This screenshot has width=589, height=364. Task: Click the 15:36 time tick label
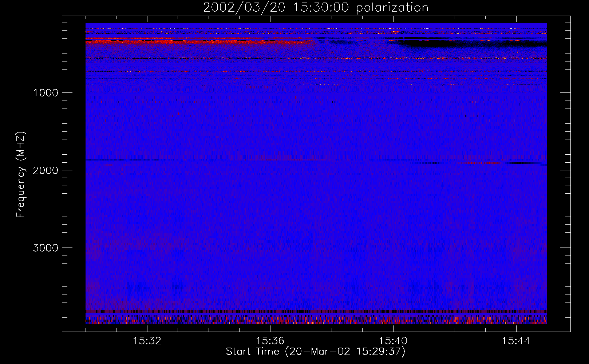coord(270,341)
